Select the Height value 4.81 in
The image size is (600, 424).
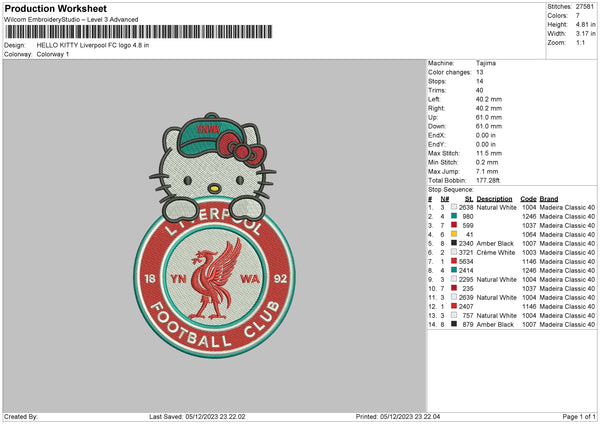(585, 24)
